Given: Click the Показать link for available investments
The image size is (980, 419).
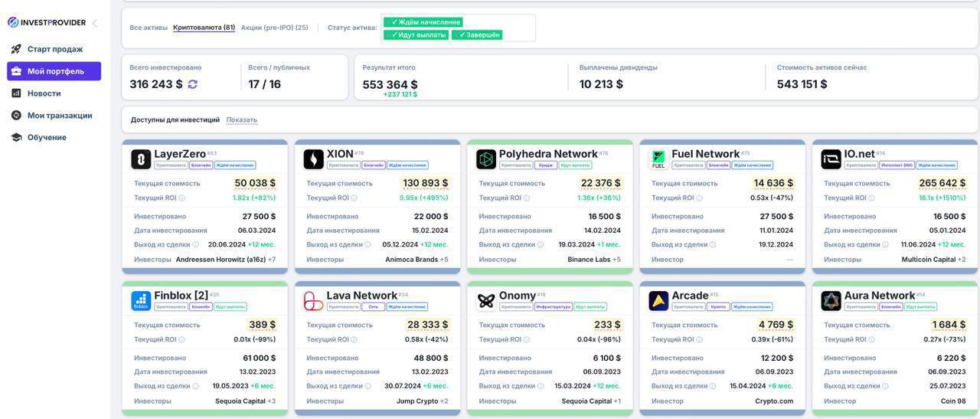Looking at the screenshot, I should click(x=242, y=119).
